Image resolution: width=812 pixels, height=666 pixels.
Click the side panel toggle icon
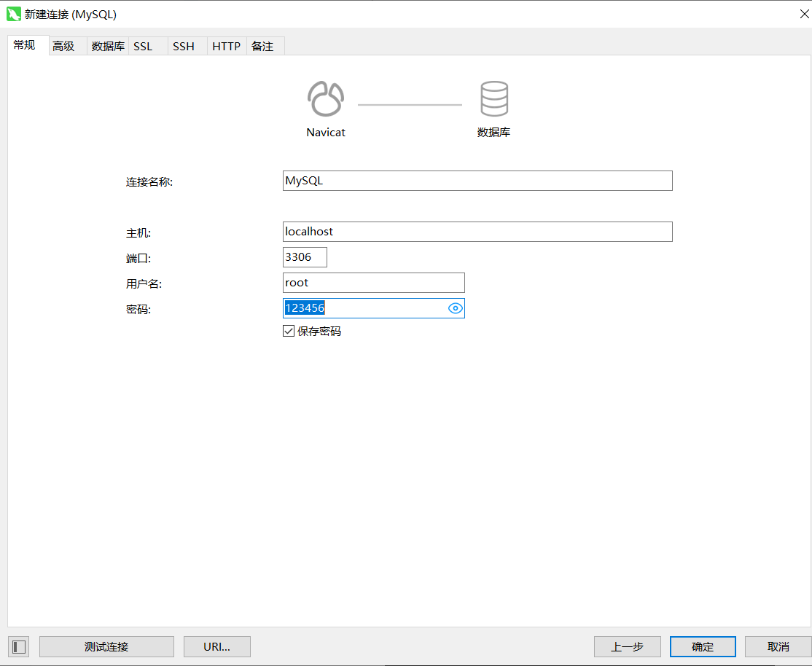tap(19, 646)
